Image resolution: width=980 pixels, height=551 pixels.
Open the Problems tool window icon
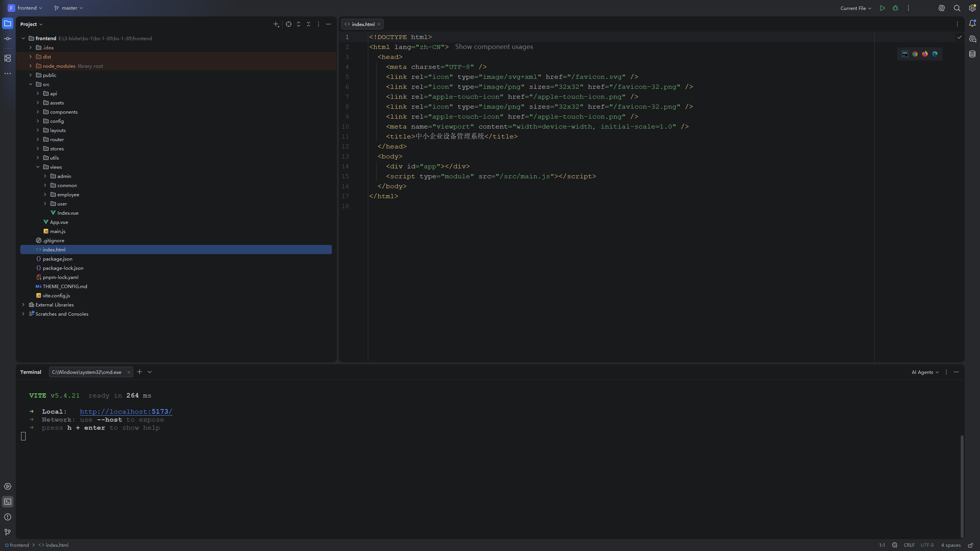tap(8, 517)
